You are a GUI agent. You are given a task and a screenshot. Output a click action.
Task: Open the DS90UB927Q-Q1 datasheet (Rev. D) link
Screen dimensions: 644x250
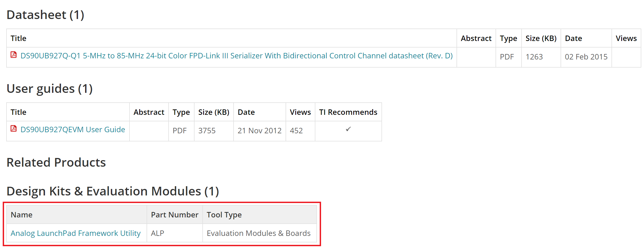[237, 56]
